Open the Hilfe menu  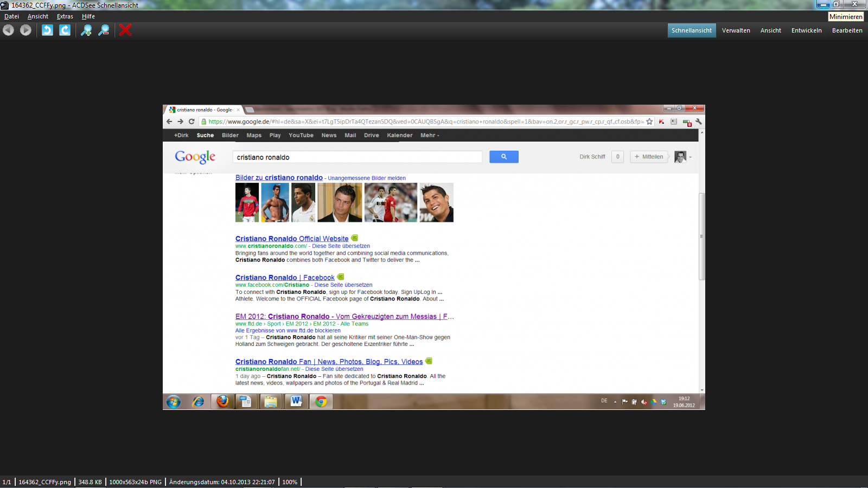click(88, 16)
